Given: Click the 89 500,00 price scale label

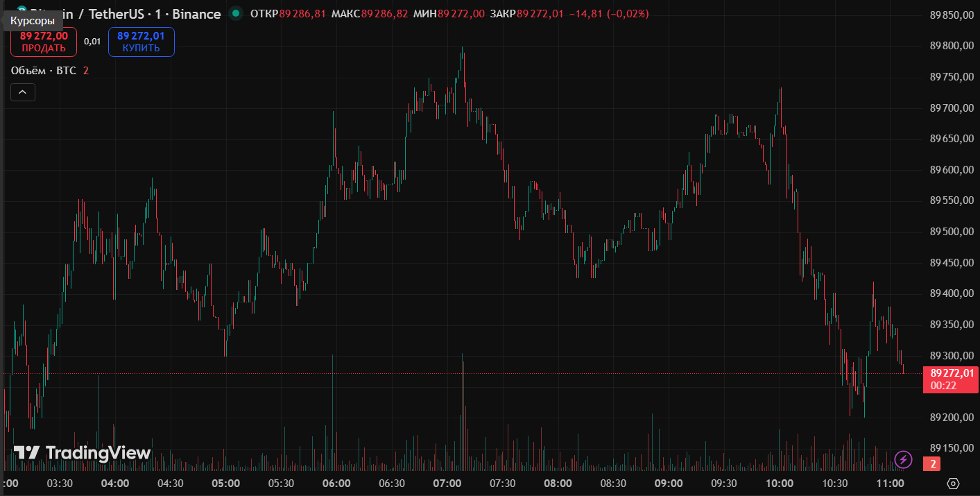Looking at the screenshot, I should coord(952,232).
